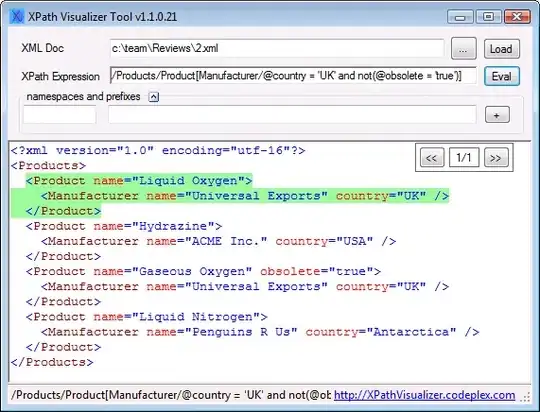This screenshot has width=540, height=412.
Task: Click the Load button
Action: click(501, 49)
